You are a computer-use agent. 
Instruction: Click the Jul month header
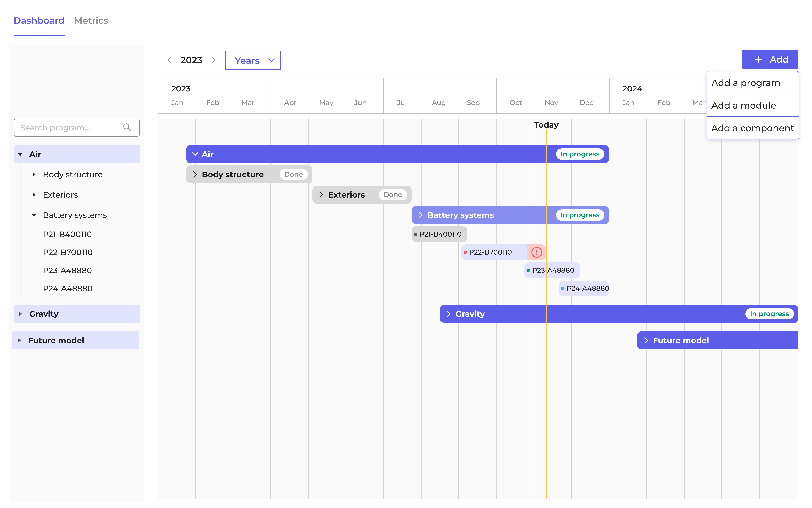click(x=402, y=103)
